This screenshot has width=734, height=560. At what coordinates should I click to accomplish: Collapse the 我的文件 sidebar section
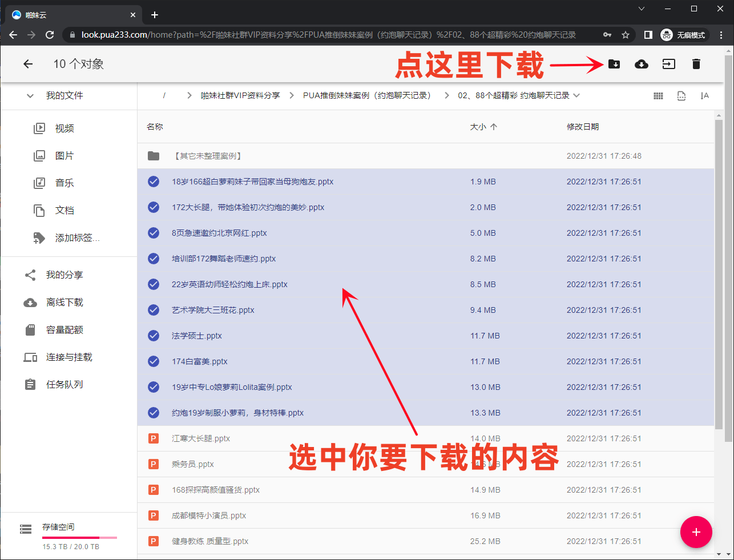(30, 96)
